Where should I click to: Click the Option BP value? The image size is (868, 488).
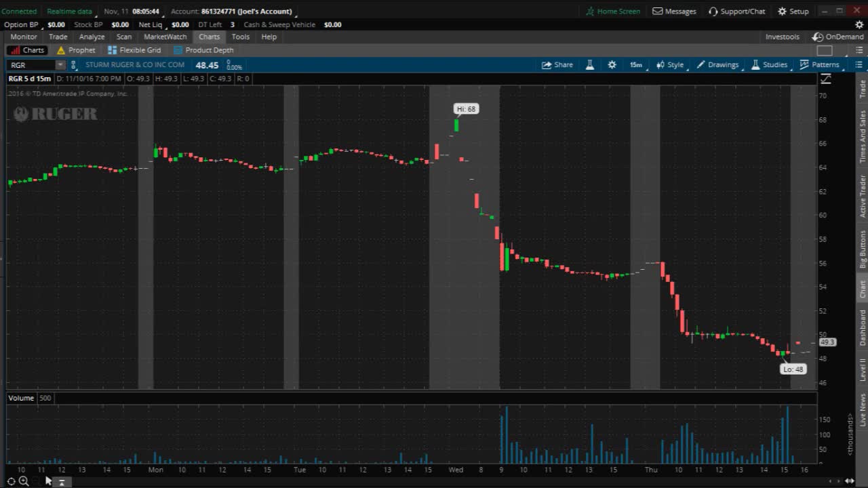pos(56,24)
